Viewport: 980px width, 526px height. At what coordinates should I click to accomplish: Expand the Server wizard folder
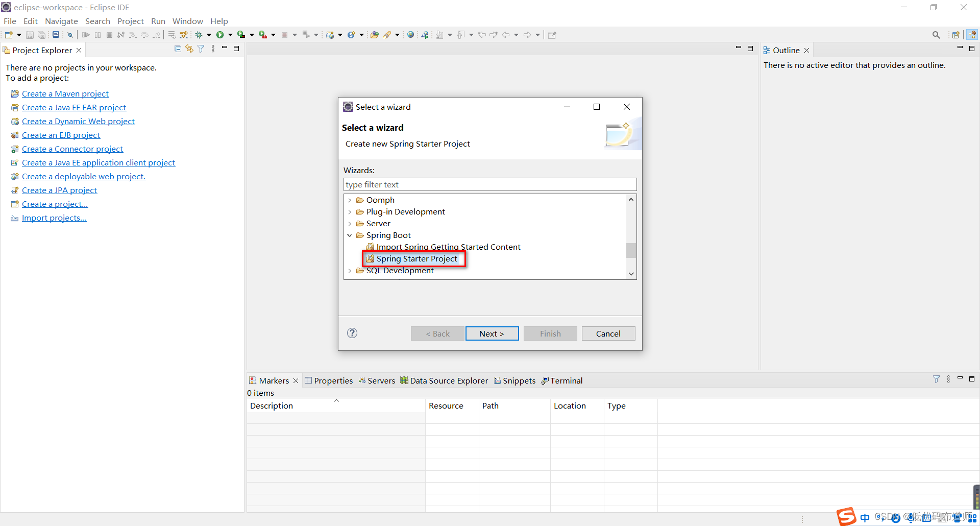click(350, 224)
